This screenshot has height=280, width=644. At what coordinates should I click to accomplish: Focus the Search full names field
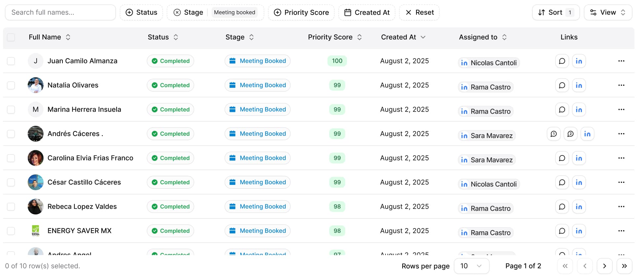coord(60,13)
